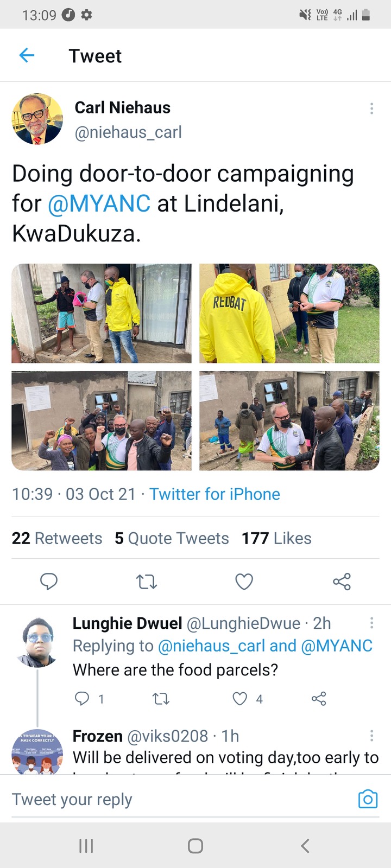Like Lunghie Dwuel's reply

click(240, 699)
